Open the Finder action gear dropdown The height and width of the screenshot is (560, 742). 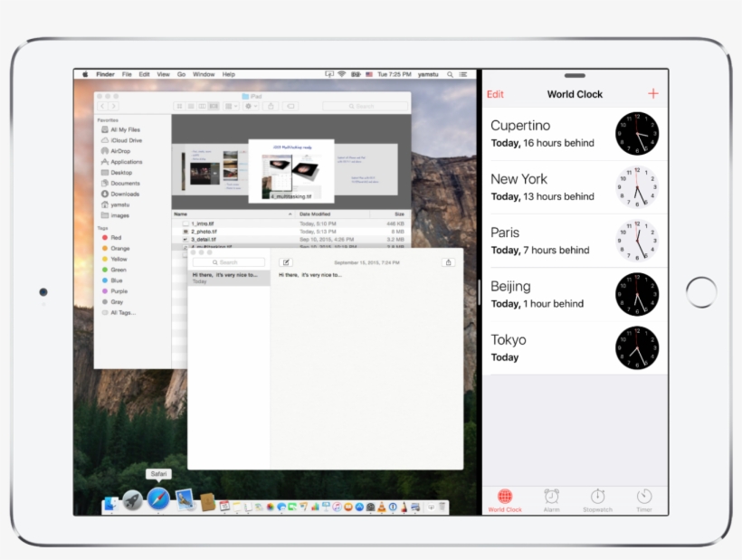(251, 106)
